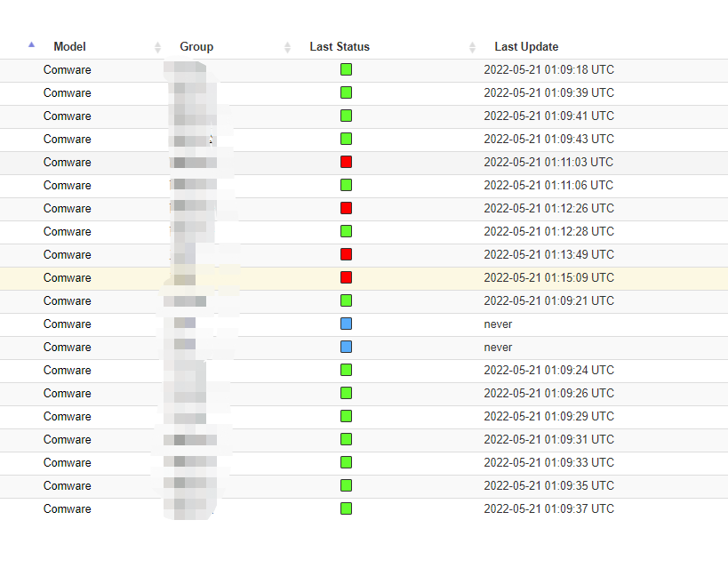
Task: Click green status square for 01:09:41 row
Action: 346,116
